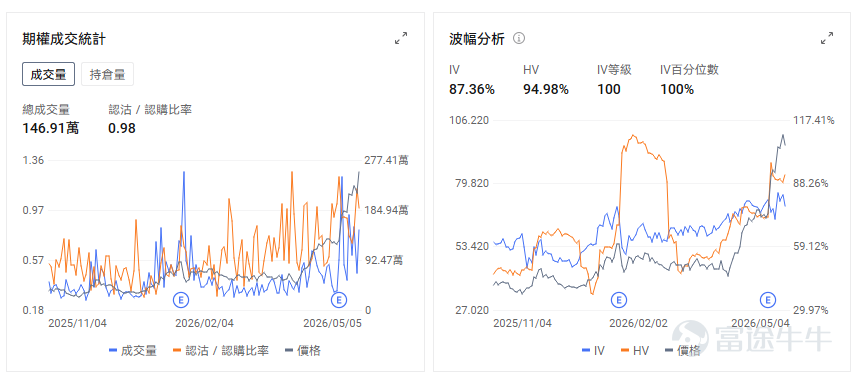
Task: Expand the 期權成交統計 panel to fullscreen
Action: (x=401, y=39)
